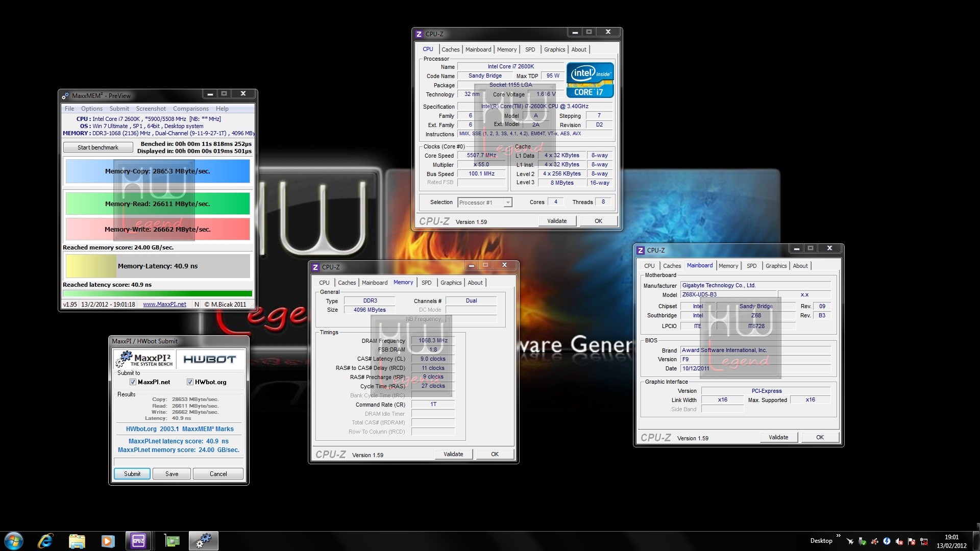Viewport: 980px width, 551px height.
Task: Expand the Desktop toolbar chevron on the taskbar
Action: click(838, 536)
